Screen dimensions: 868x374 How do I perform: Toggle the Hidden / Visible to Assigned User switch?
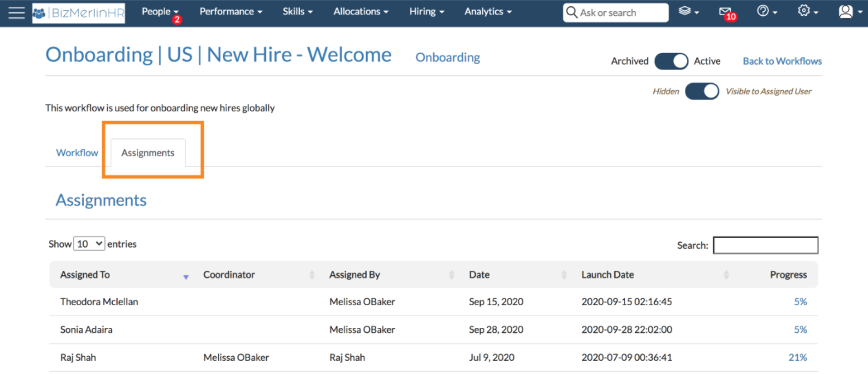pos(702,91)
